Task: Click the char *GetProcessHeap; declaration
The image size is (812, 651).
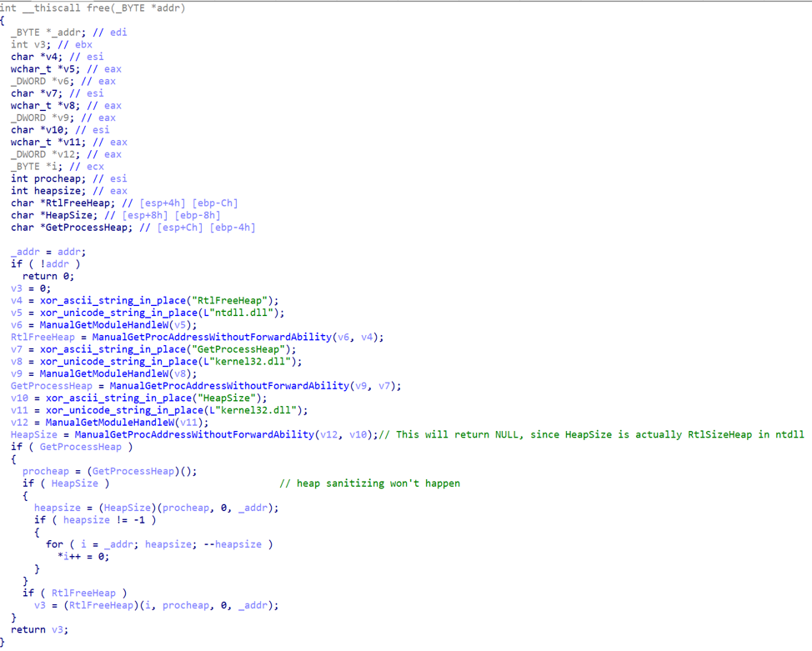Action: (72, 228)
